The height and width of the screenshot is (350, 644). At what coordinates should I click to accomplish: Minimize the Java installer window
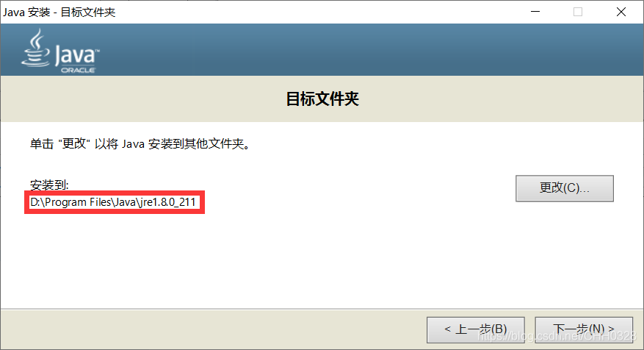(535, 12)
